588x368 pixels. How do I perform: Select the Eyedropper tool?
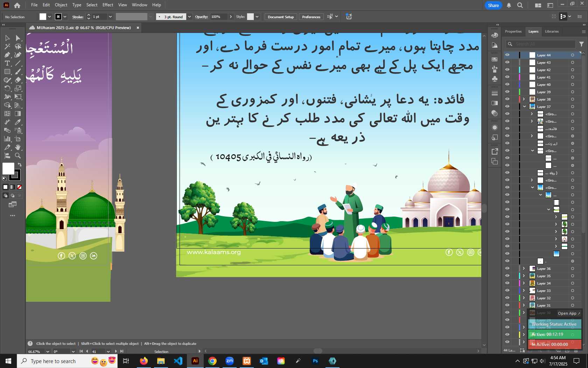click(18, 122)
